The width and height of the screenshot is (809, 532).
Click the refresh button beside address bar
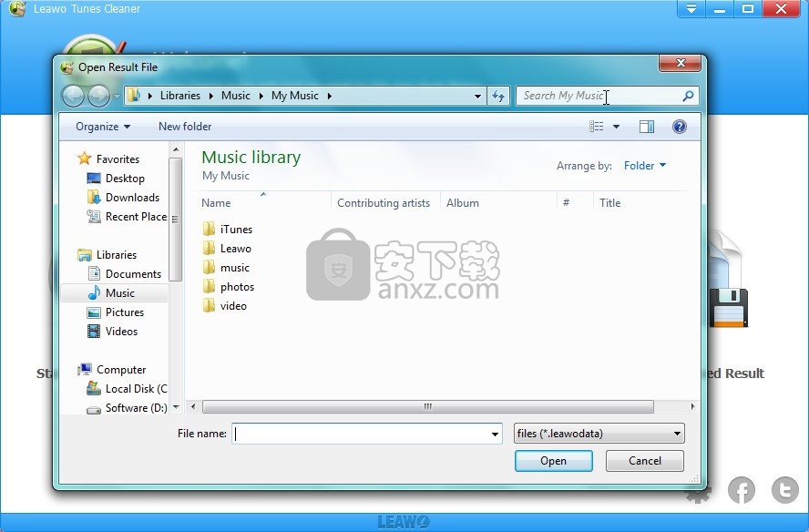498,96
